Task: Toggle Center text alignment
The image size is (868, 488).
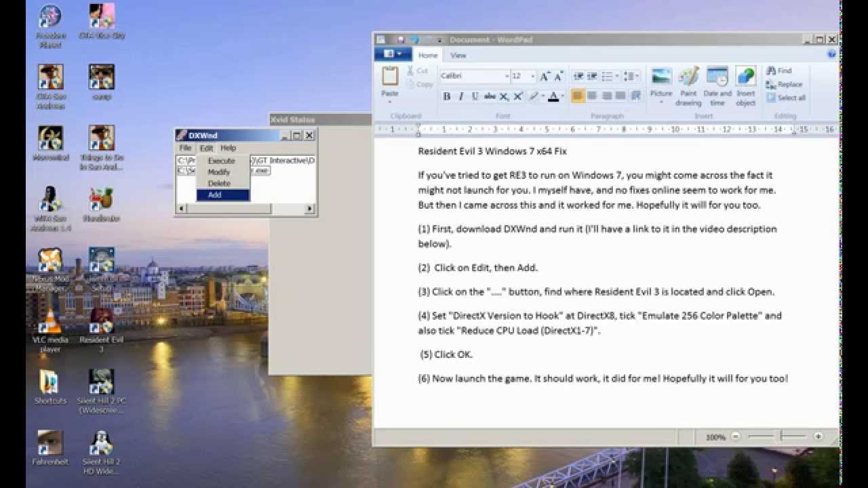Action: [592, 96]
